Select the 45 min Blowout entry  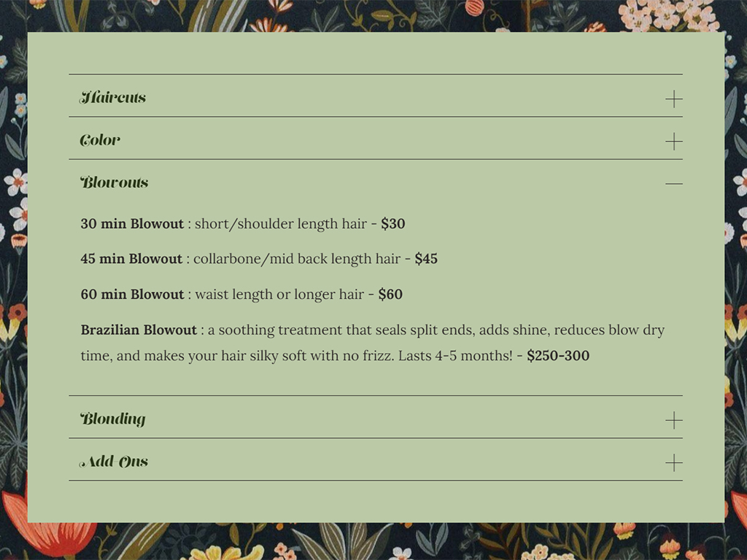click(x=259, y=258)
